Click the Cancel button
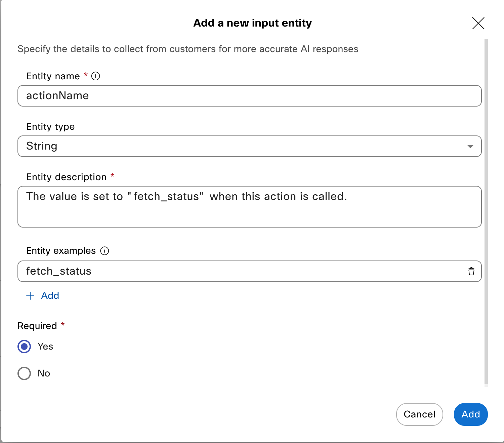This screenshot has width=504, height=443. [419, 414]
